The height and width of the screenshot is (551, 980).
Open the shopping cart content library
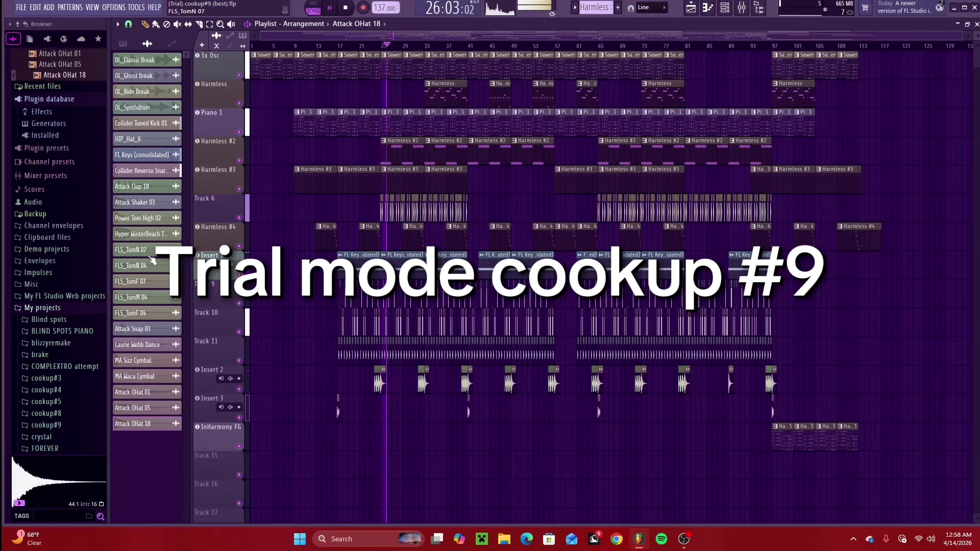pos(865,8)
